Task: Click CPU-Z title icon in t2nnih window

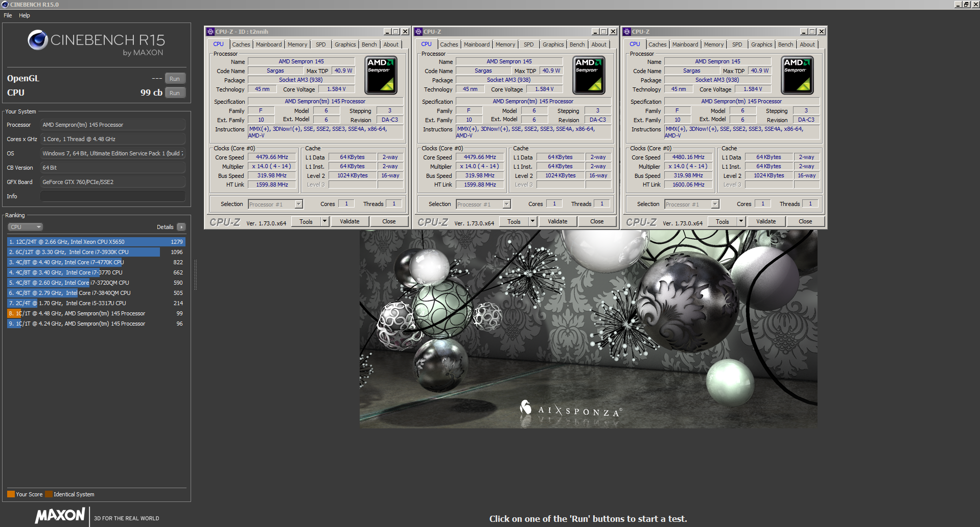Action: pyautogui.click(x=210, y=32)
